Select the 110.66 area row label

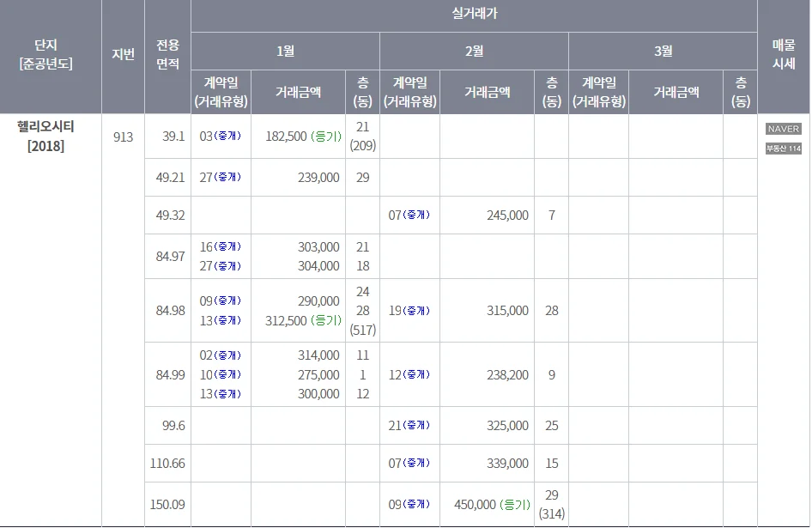click(x=167, y=464)
